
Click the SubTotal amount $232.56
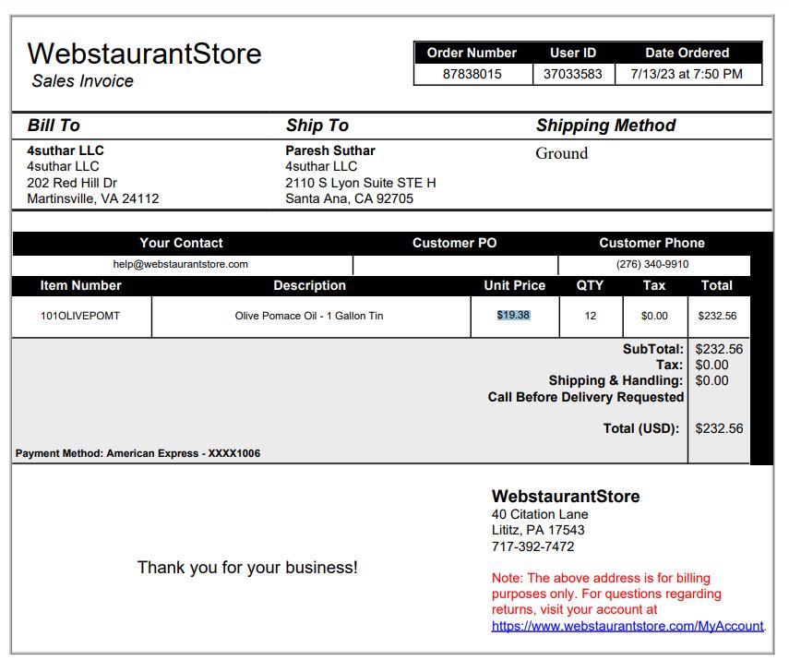point(719,349)
